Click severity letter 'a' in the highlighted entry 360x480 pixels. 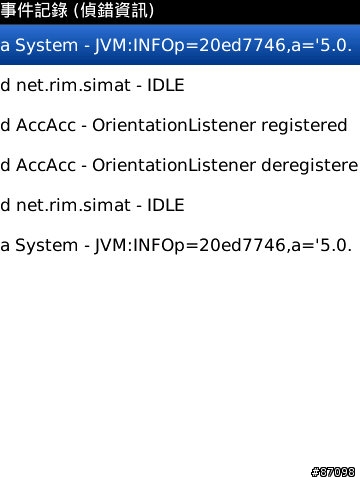[5, 46]
